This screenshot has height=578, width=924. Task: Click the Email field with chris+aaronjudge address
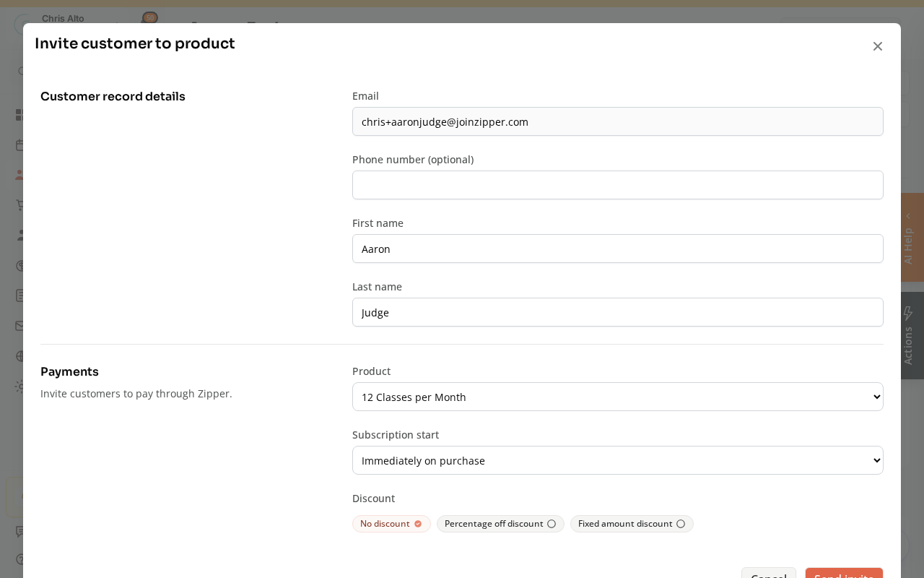point(618,121)
